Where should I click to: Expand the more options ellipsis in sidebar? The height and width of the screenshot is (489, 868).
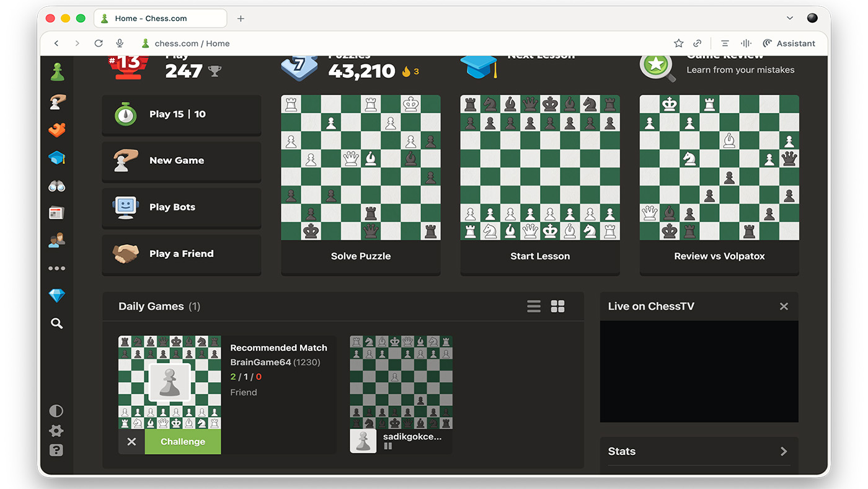57,269
